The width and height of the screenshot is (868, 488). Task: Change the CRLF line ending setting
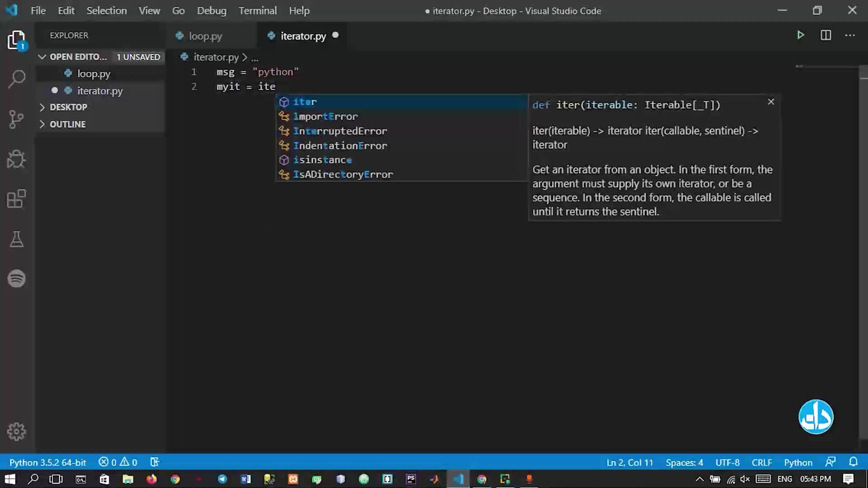[761, 462]
